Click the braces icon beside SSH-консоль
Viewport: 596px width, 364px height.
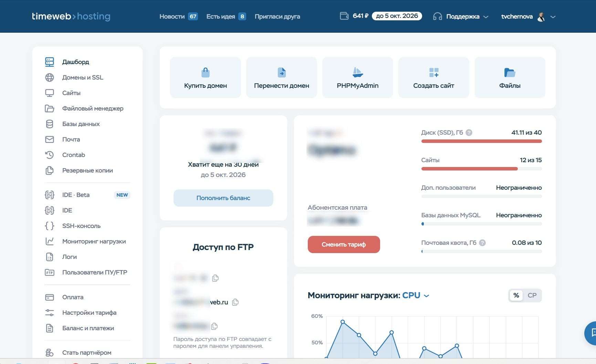click(x=50, y=226)
